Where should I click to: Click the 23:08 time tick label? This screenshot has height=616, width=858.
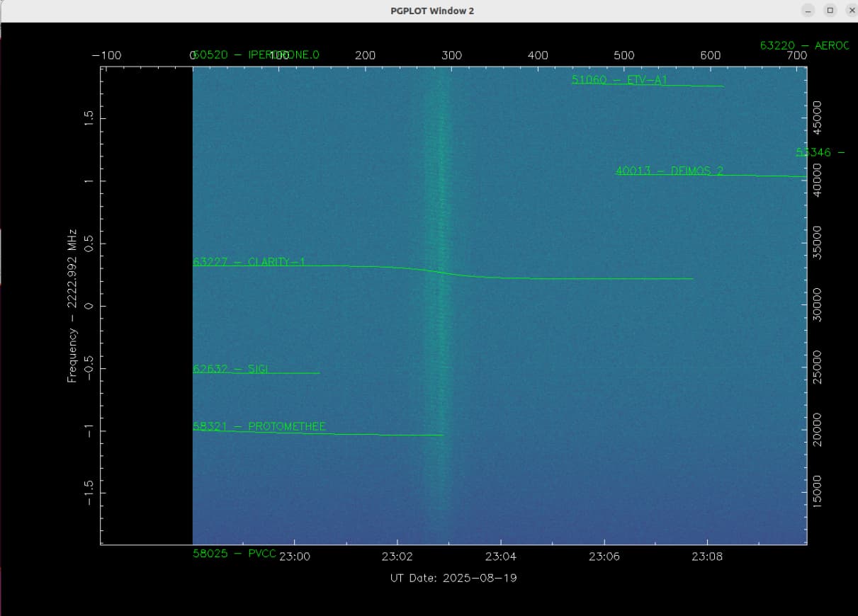point(707,557)
